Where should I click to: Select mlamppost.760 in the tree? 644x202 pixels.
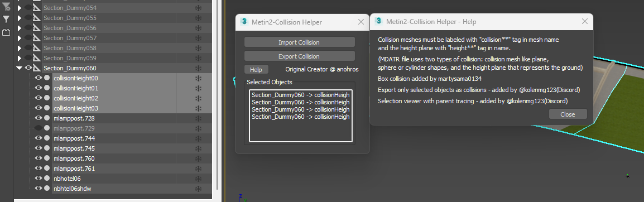pos(74,158)
